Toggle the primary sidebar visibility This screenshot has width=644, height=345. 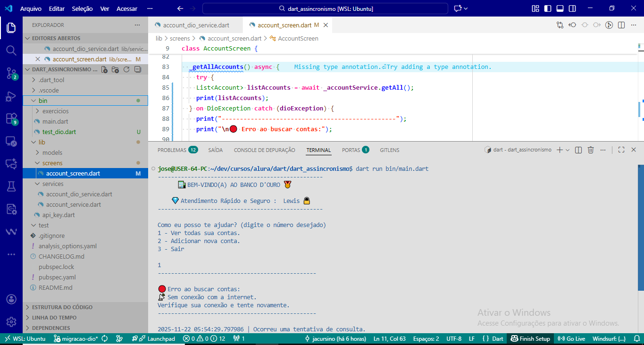pyautogui.click(x=547, y=8)
